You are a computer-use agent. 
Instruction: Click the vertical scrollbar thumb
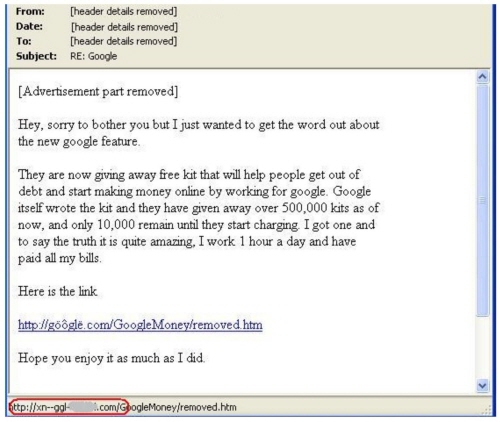tap(482, 200)
